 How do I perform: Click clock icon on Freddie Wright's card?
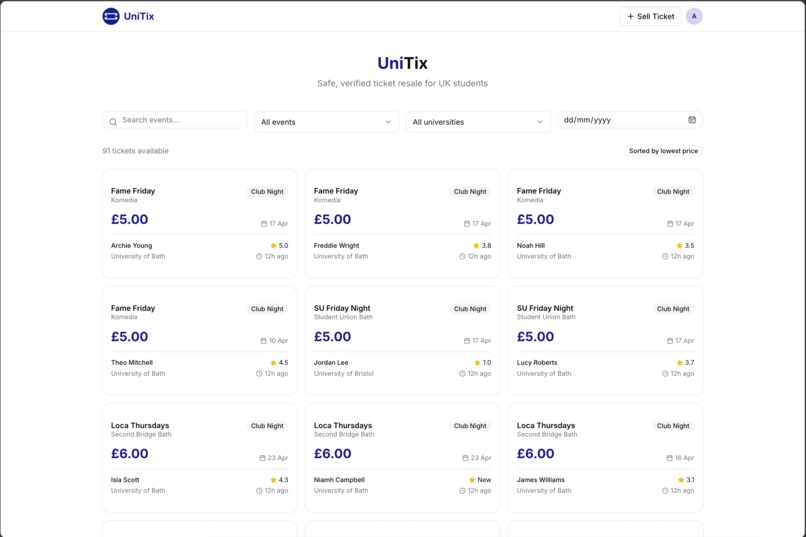[x=462, y=256]
